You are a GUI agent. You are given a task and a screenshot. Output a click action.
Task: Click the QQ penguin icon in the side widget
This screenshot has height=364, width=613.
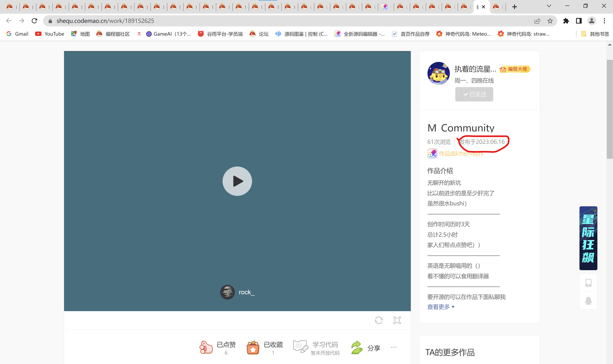click(x=588, y=300)
